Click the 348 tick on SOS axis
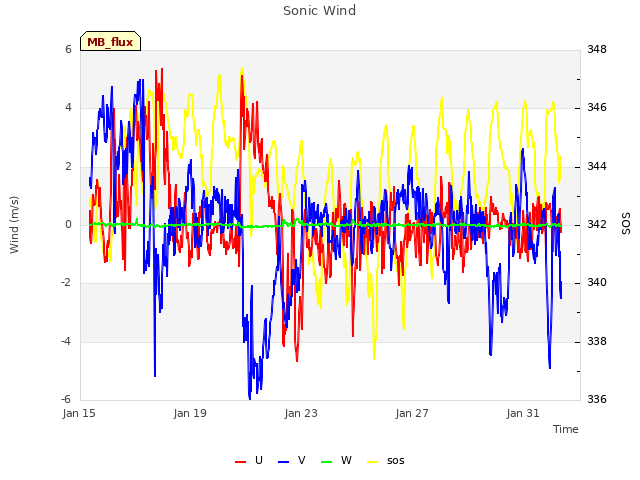640x480 pixels. (x=597, y=50)
